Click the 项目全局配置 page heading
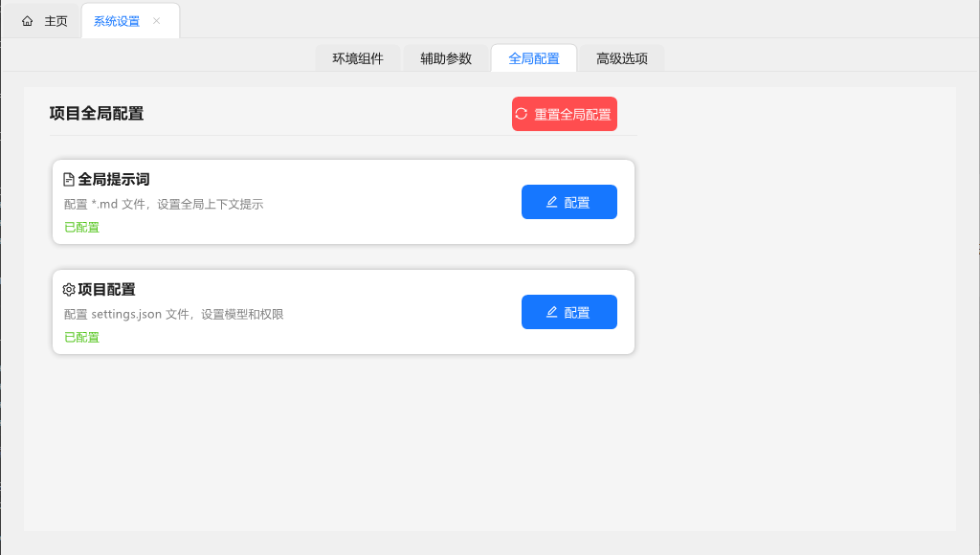This screenshot has height=555, width=980. pos(96,113)
